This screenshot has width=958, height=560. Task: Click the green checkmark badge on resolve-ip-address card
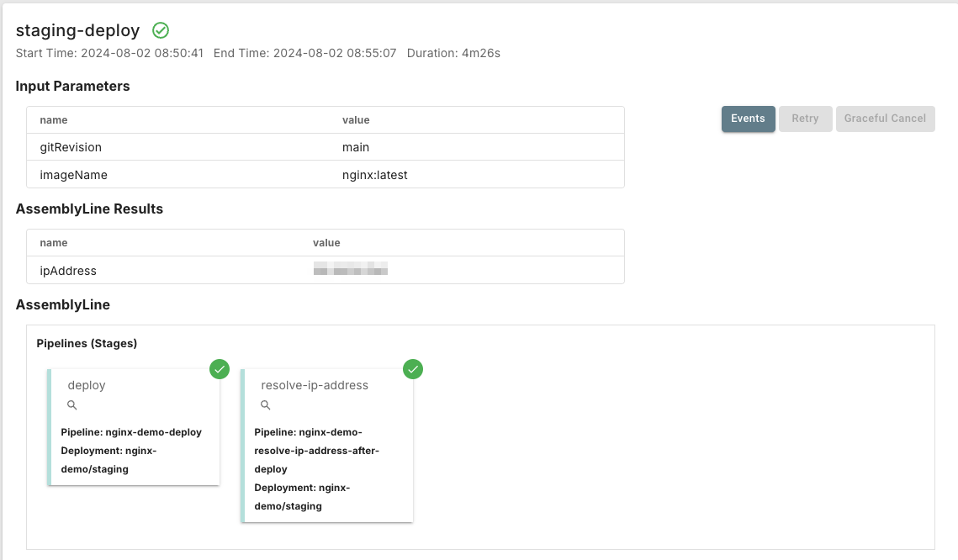[413, 369]
